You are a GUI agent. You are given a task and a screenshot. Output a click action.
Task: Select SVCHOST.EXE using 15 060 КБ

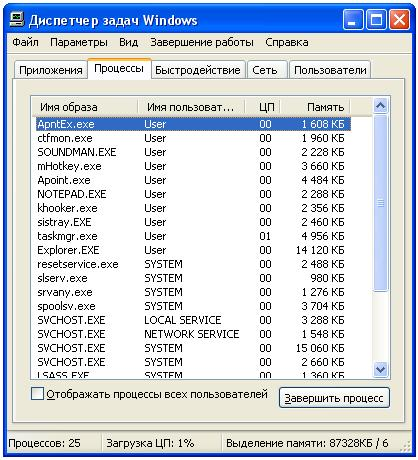[x=193, y=348]
